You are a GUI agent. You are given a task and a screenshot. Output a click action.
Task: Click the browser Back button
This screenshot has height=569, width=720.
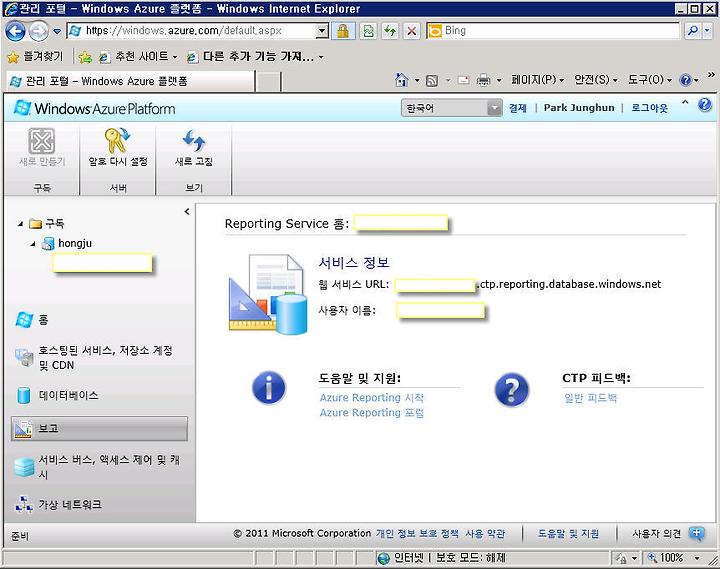(15, 31)
